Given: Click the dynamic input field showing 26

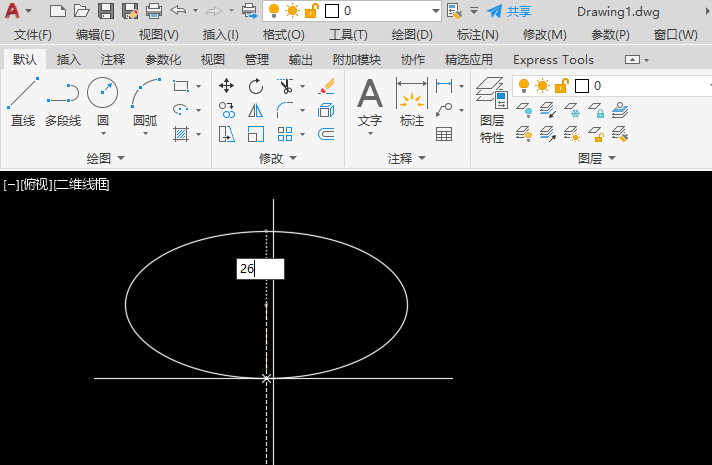Looking at the screenshot, I should pos(260,269).
